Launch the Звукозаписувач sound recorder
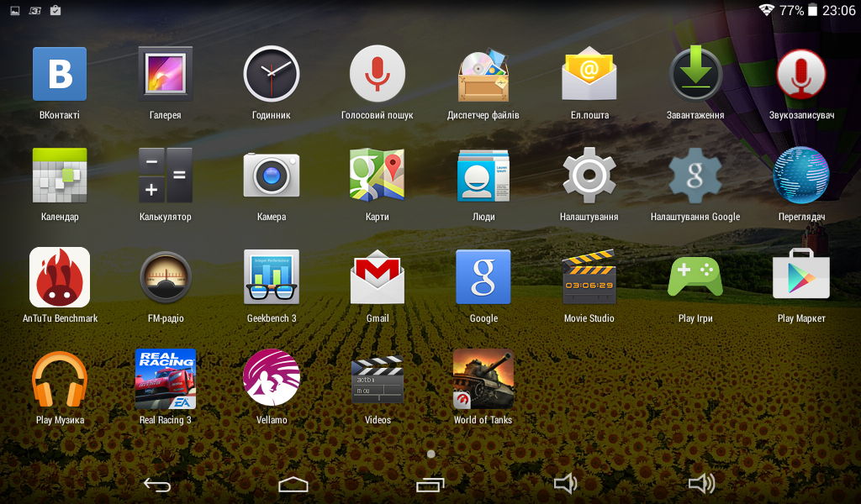Image resolution: width=861 pixels, height=504 pixels. click(x=801, y=74)
